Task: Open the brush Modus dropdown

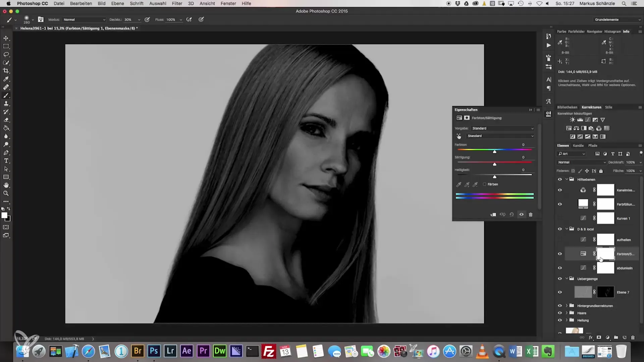Action: point(84,19)
